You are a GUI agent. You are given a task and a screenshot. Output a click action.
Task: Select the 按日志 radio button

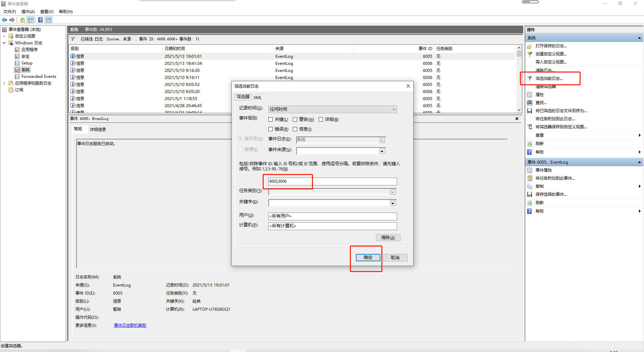tap(240, 139)
